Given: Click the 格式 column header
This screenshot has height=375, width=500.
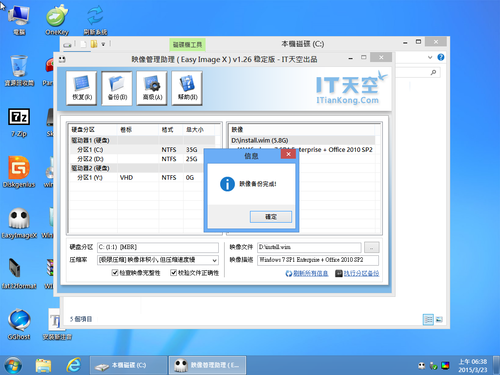Looking at the screenshot, I should [x=171, y=129].
